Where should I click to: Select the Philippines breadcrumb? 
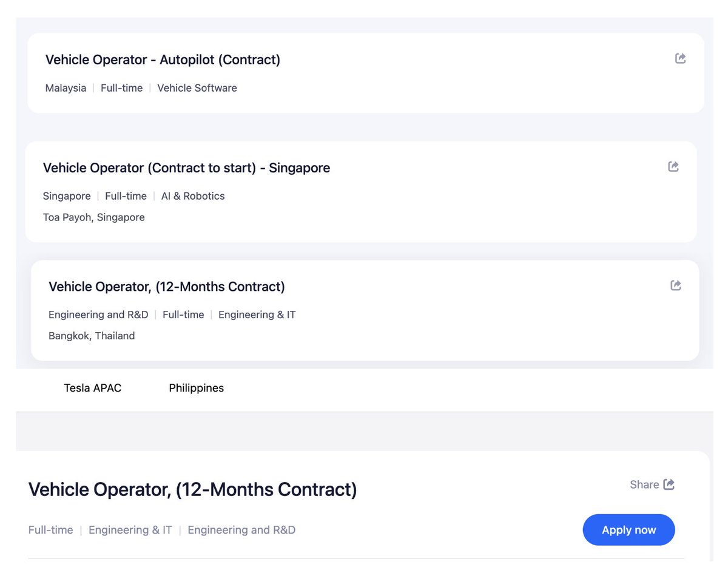197,388
